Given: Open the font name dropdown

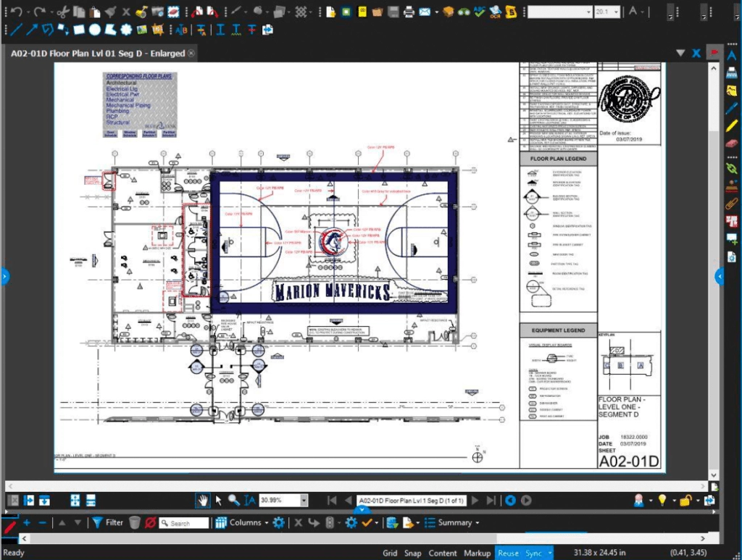Looking at the screenshot, I should 588,12.
